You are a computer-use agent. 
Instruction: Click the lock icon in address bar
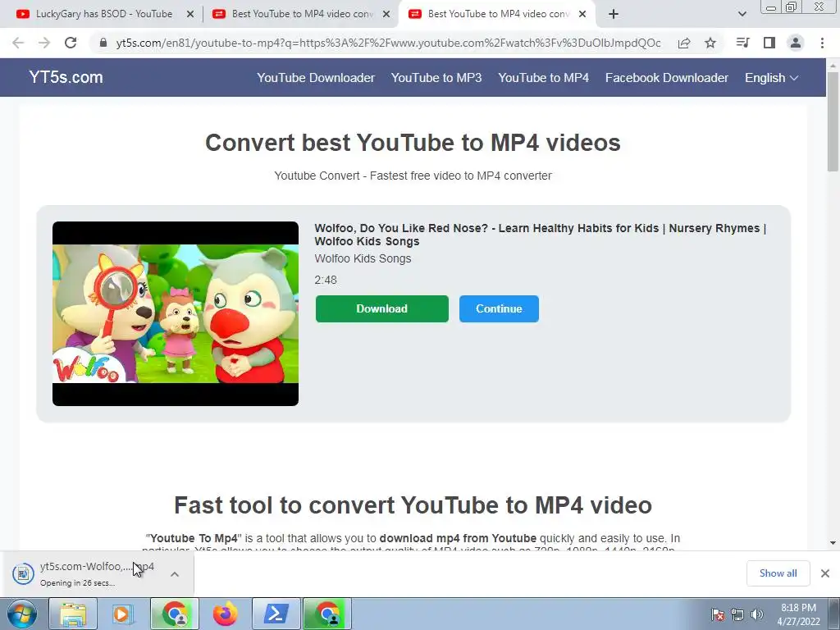(x=103, y=43)
